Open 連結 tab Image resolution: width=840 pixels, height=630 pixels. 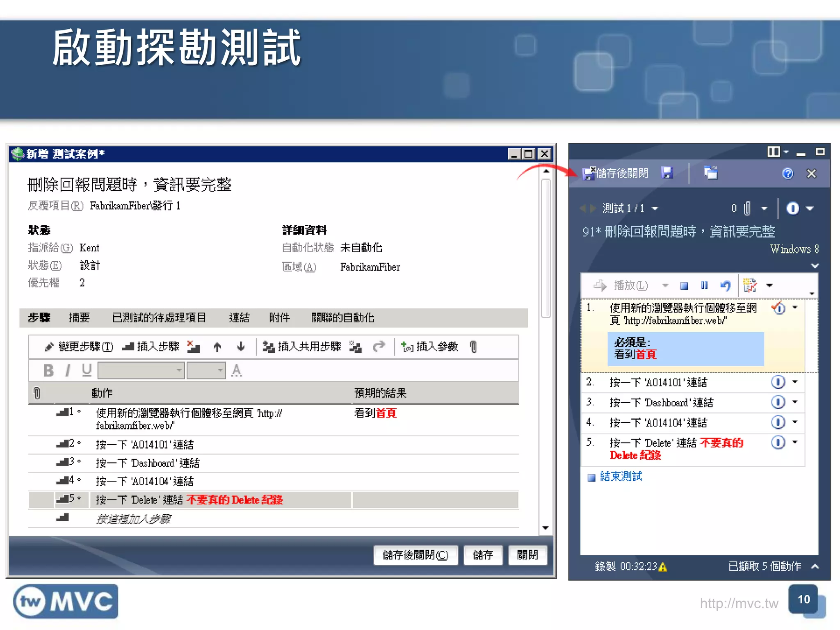[239, 318]
